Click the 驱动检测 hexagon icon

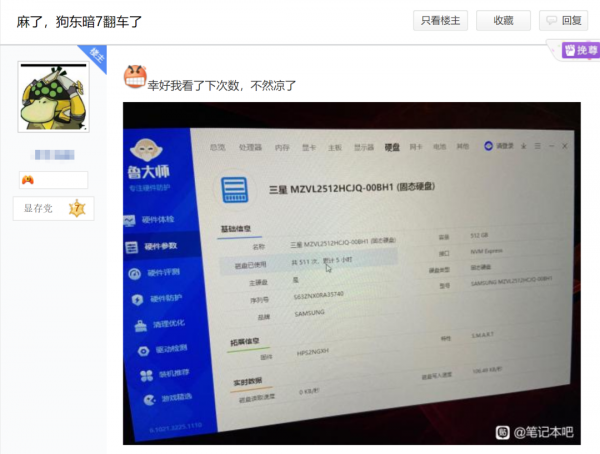143,351
